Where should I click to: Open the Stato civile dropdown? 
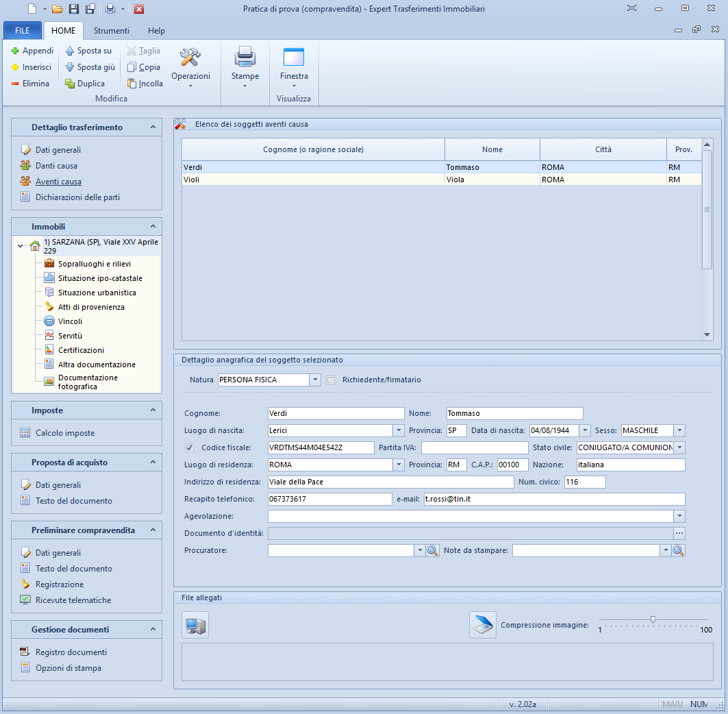tap(679, 447)
